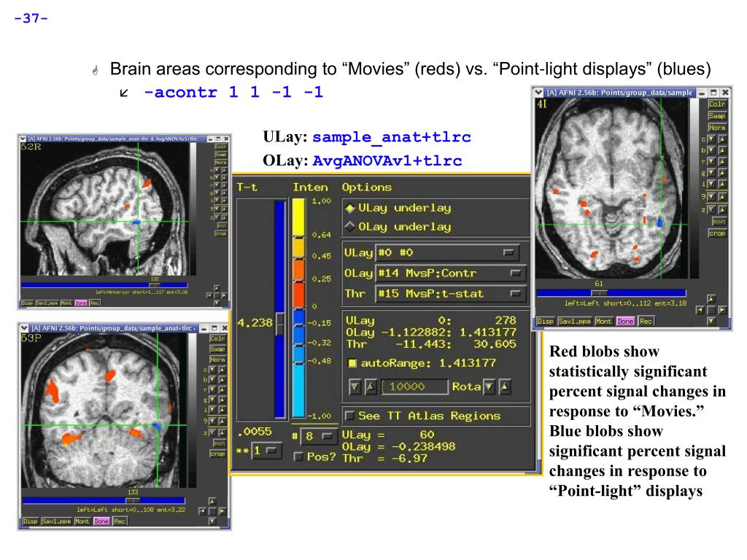Select the OLay underlay radio option
Image resolution: width=747 pixels, height=560 pixels.
tap(351, 227)
